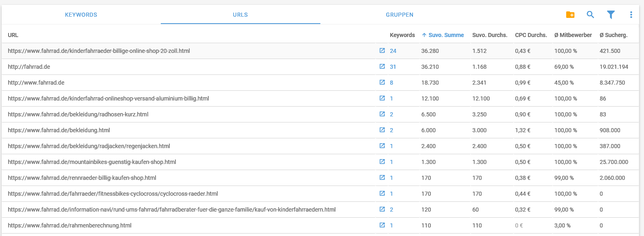The width and height of the screenshot is (644, 236).
Task: Click keyword count 31 for fahrrad.de
Action: [393, 67]
